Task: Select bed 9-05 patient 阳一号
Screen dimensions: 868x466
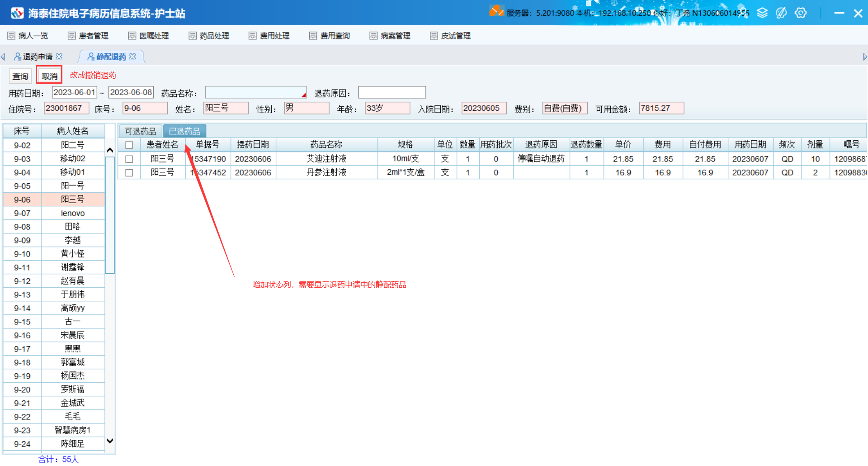Action: [x=54, y=186]
